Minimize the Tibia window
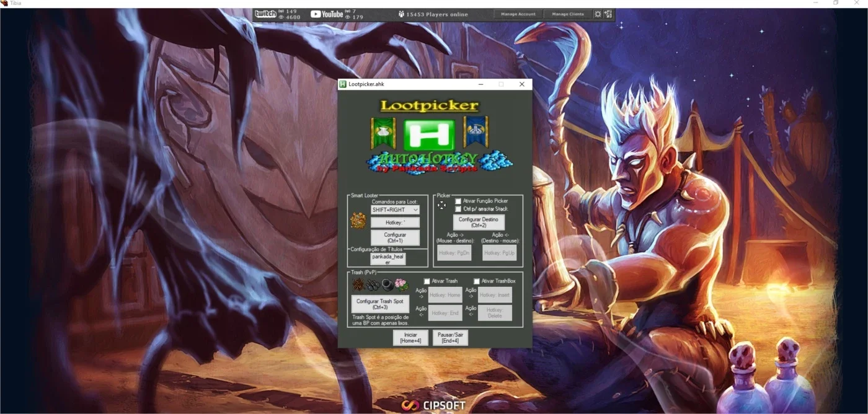The height and width of the screenshot is (414, 868). (x=816, y=4)
